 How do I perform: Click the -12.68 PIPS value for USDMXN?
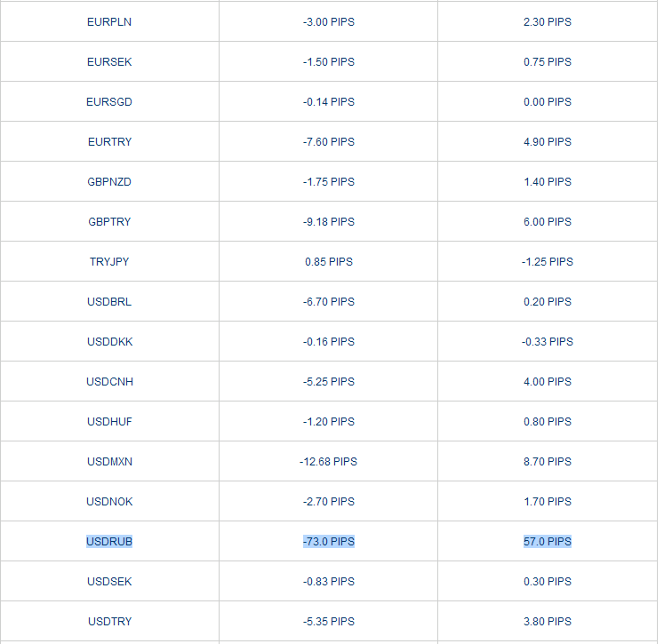[x=328, y=461]
